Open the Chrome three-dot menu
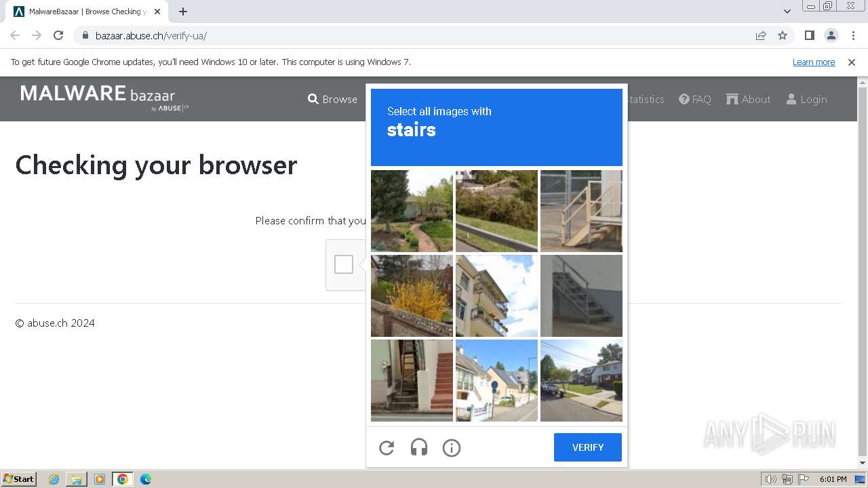 pyautogui.click(x=853, y=35)
